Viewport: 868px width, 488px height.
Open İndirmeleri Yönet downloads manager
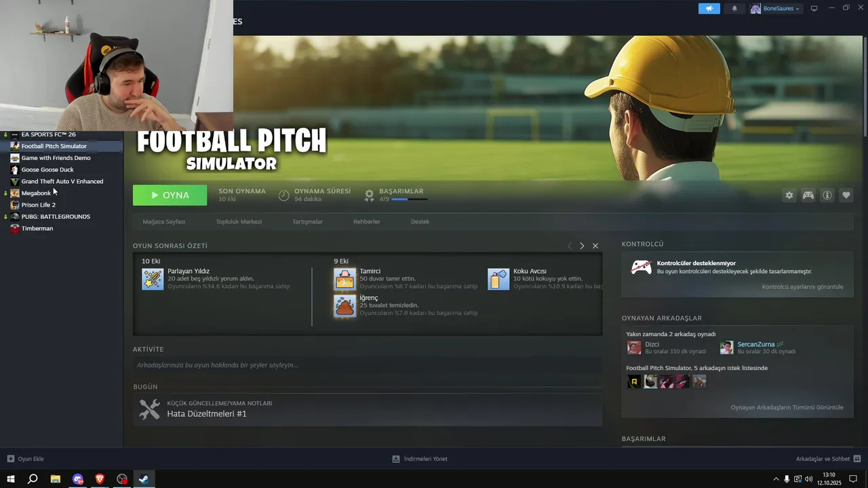tap(420, 459)
